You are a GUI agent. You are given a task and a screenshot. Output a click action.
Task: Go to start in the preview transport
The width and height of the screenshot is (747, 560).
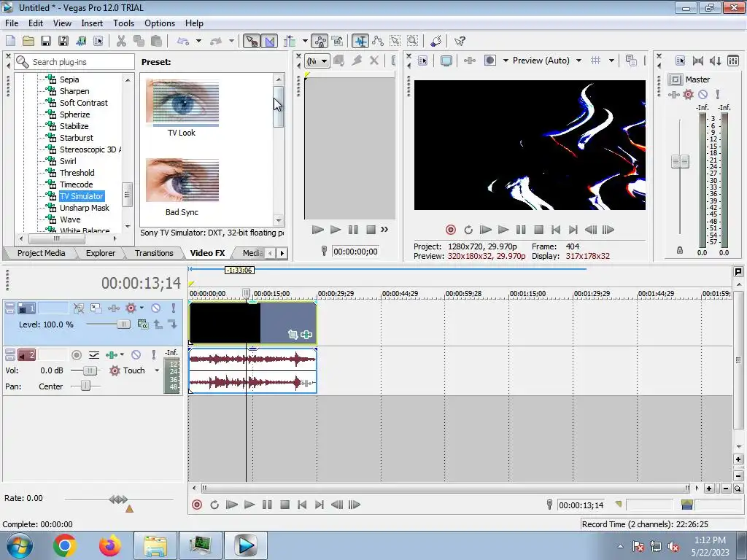(x=555, y=230)
